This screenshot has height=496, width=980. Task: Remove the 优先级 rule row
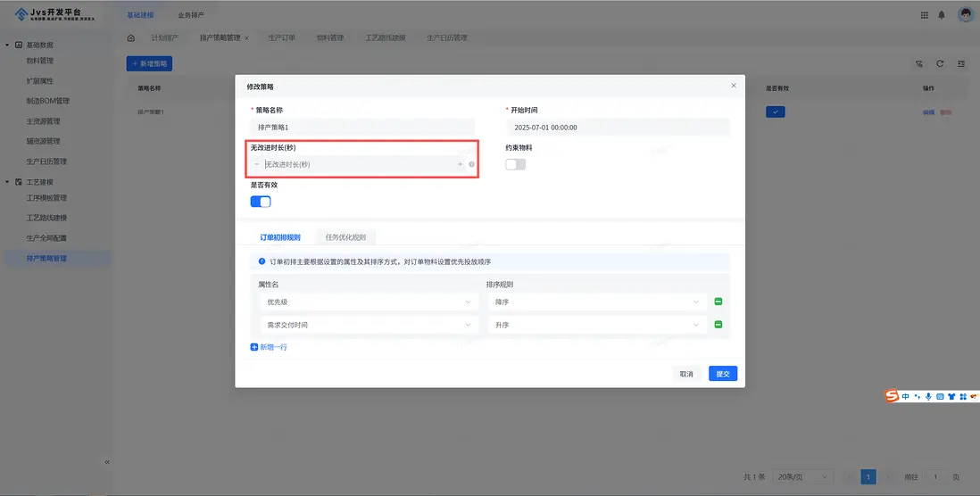pos(718,302)
